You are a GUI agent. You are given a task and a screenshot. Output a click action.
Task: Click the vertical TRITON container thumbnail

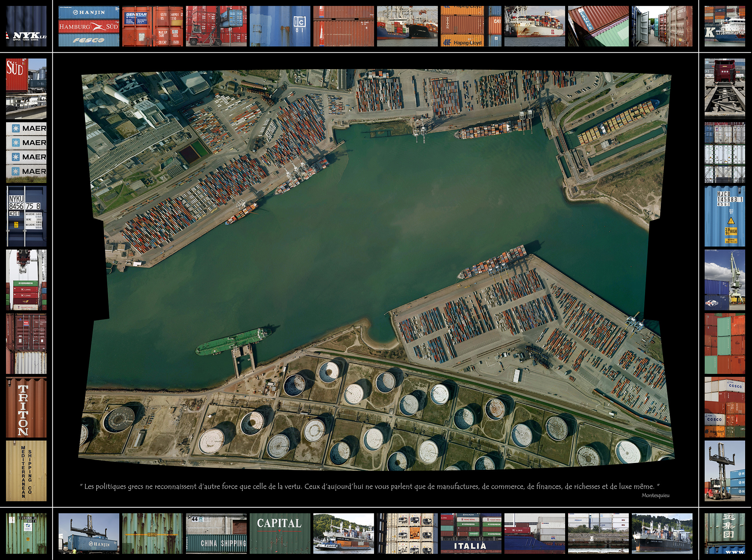click(x=26, y=407)
